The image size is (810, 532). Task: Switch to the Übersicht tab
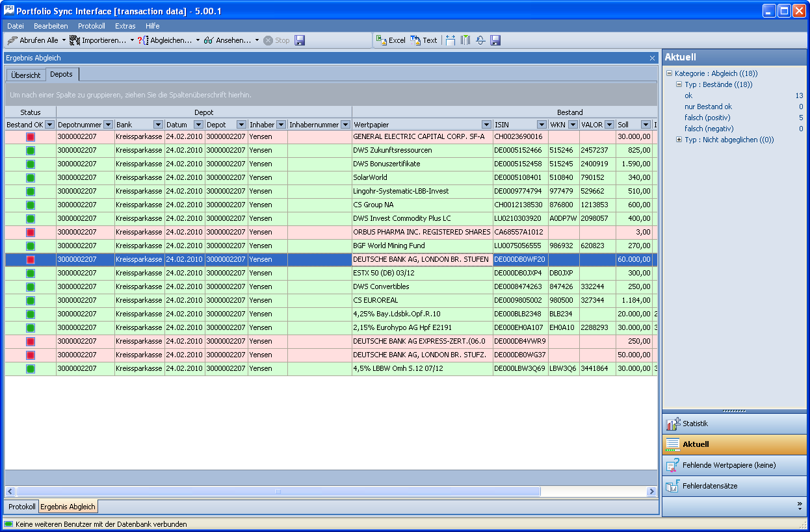coord(26,75)
